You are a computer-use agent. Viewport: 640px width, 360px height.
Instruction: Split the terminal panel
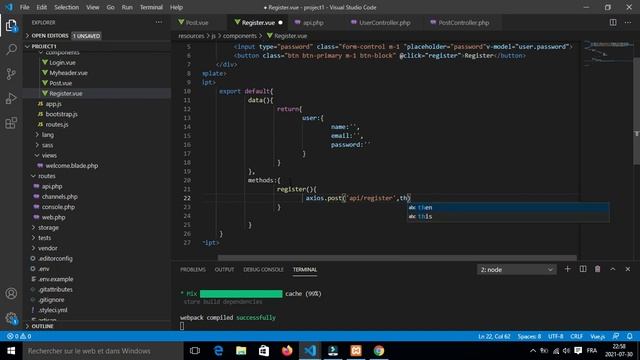point(583,269)
